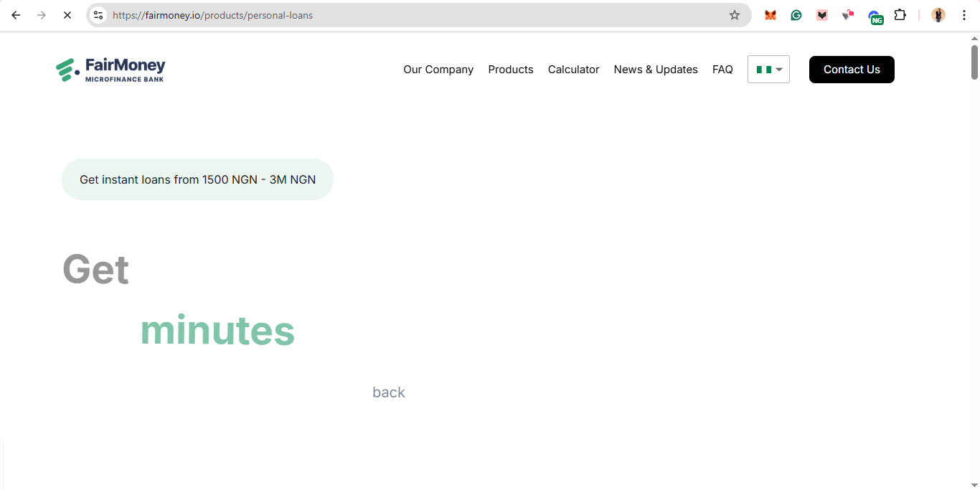The height and width of the screenshot is (490, 980).
Task: Click the pink extension with black chevron
Action: (822, 15)
